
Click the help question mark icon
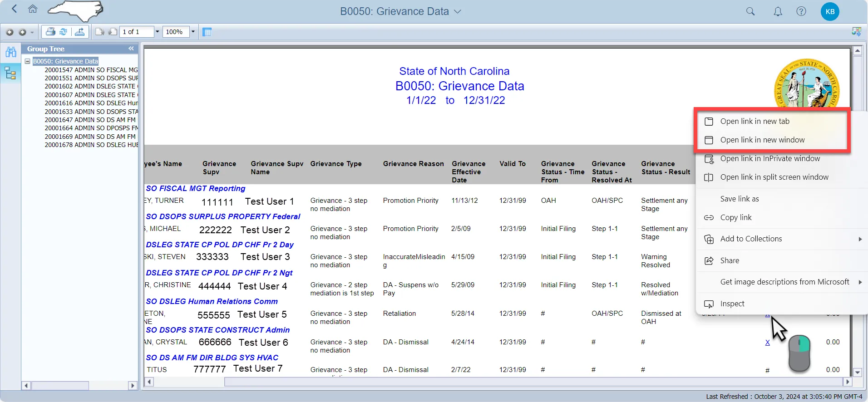pyautogui.click(x=801, y=12)
